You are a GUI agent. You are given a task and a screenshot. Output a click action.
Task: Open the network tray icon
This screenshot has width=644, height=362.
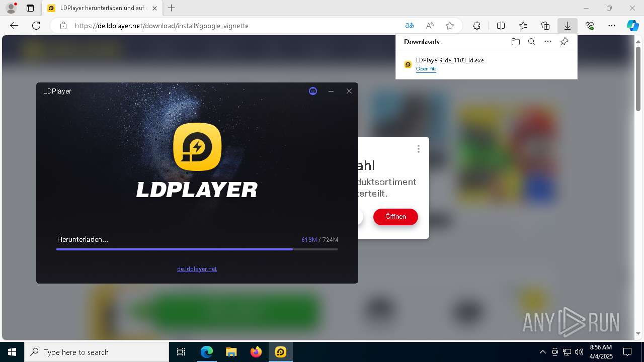(567, 352)
